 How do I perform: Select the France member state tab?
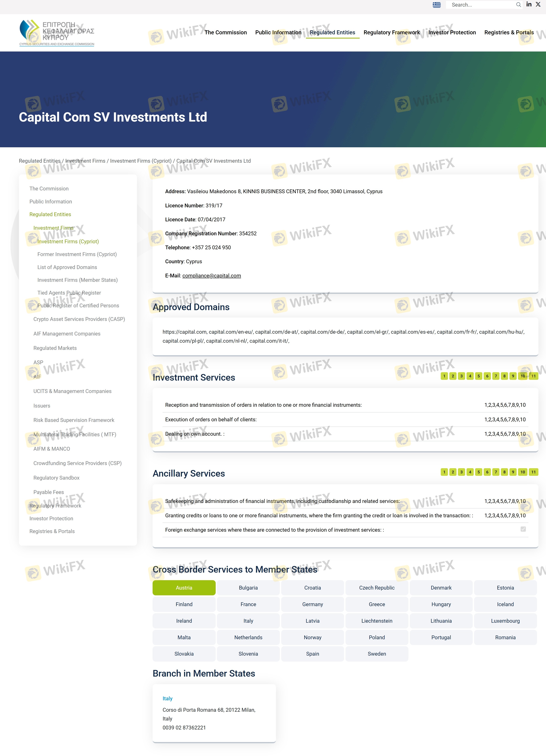248,604
